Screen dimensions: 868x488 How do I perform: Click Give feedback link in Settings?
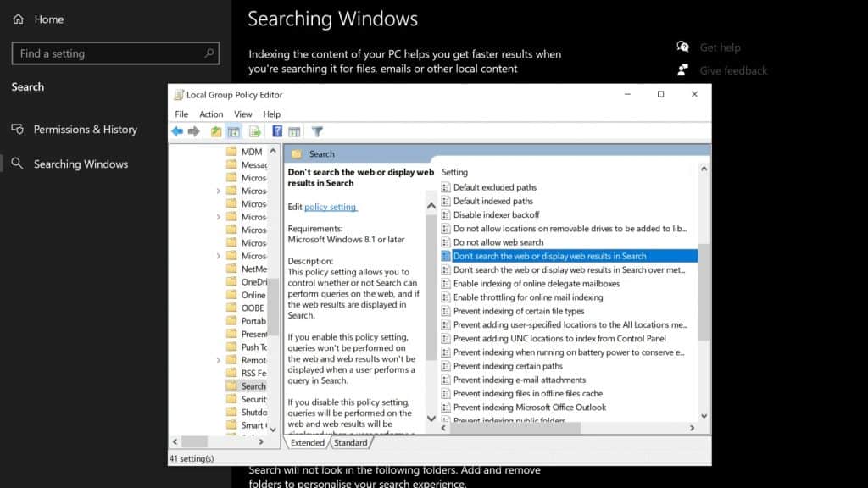point(733,70)
